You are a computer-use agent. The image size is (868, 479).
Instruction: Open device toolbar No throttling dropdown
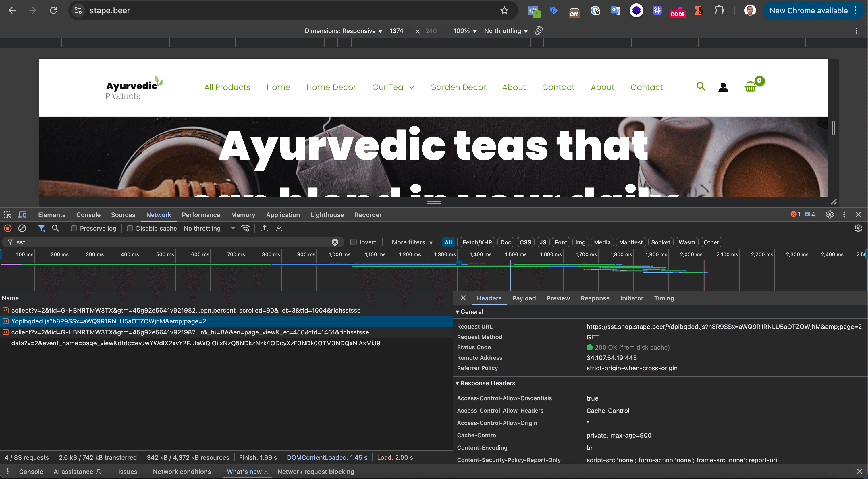[506, 31]
